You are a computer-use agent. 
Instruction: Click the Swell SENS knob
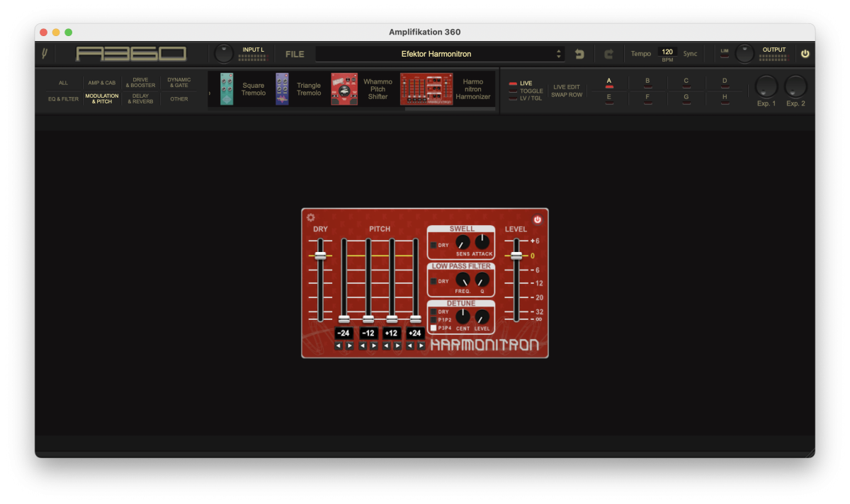(x=463, y=242)
